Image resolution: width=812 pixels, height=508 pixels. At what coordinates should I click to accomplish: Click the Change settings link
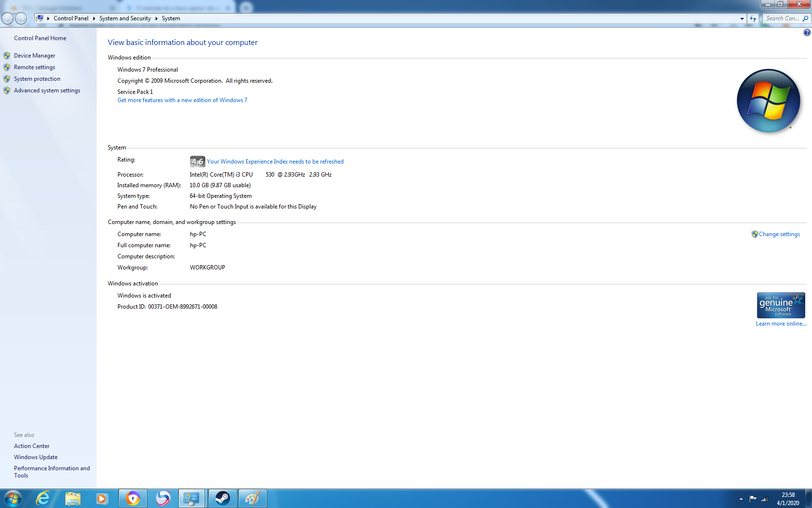tap(779, 234)
